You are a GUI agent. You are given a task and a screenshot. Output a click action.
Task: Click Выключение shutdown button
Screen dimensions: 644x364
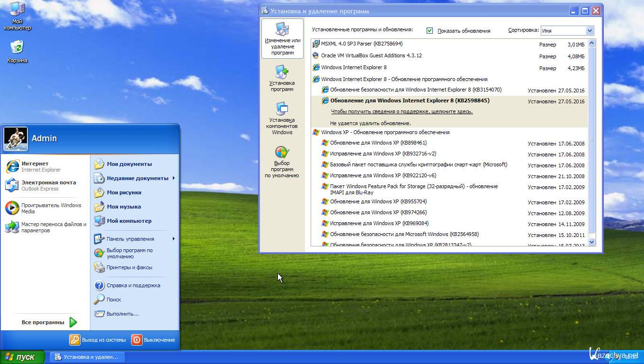click(x=153, y=340)
